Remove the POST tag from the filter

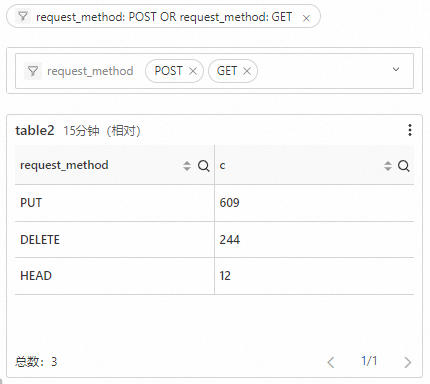[193, 71]
